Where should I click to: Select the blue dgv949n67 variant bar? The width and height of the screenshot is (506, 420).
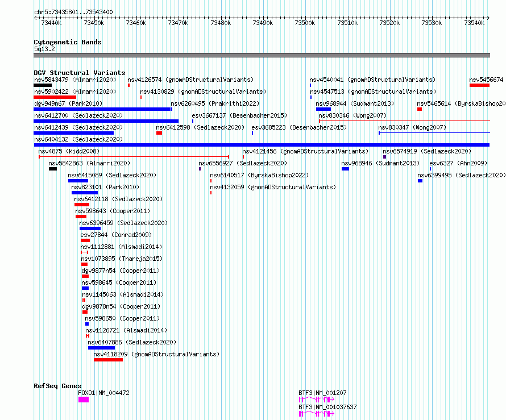click(102, 109)
